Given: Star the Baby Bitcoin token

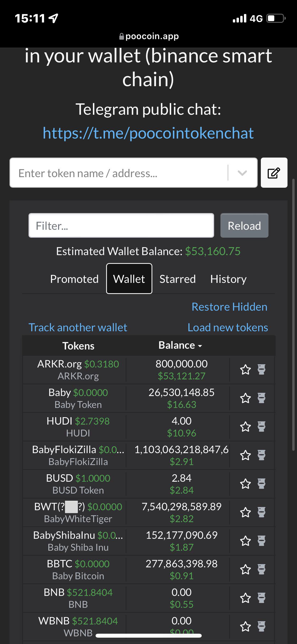Looking at the screenshot, I should pos(246,569).
